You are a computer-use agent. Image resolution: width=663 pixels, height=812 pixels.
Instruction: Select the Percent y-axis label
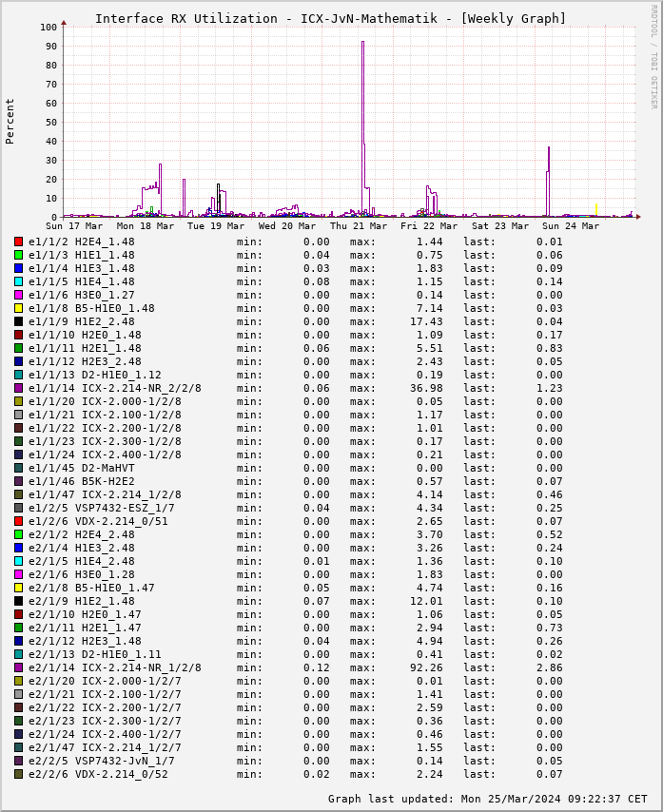10,121
